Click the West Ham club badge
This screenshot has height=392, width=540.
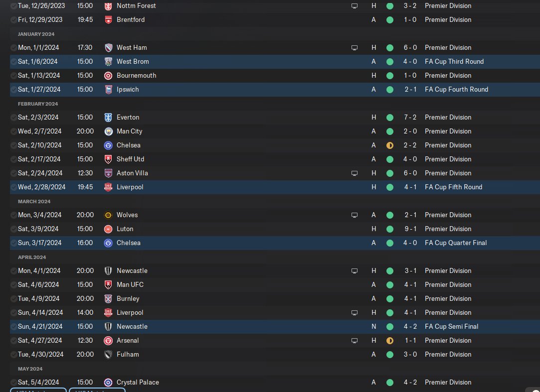click(x=108, y=48)
